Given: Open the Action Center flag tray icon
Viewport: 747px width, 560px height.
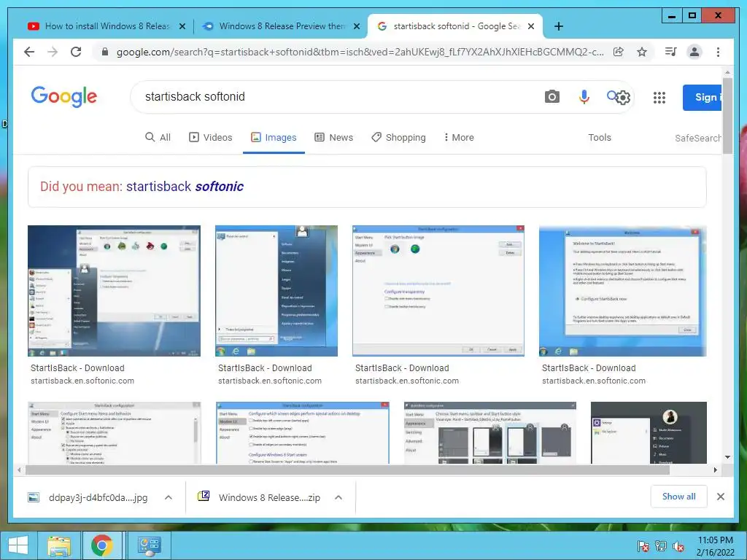Looking at the screenshot, I should [643, 547].
